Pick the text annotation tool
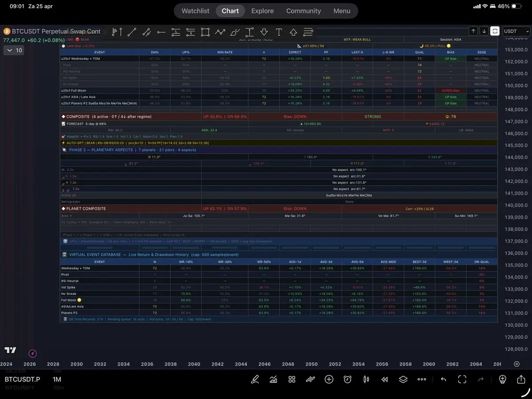The height and width of the screenshot is (399, 532). (x=278, y=32)
